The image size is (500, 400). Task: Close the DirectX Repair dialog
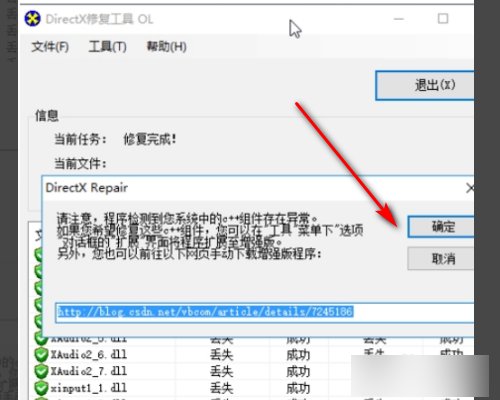pos(470,188)
